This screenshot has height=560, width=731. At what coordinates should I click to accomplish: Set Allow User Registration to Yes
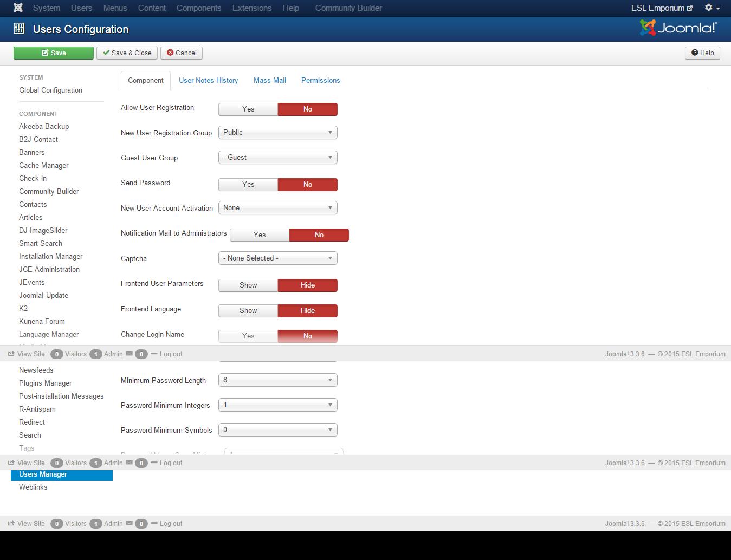pos(248,109)
